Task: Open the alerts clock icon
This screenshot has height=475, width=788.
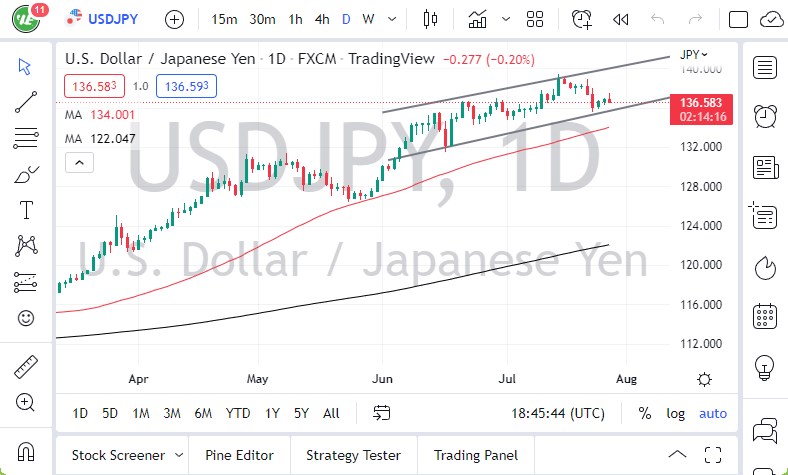Action: coord(766,115)
